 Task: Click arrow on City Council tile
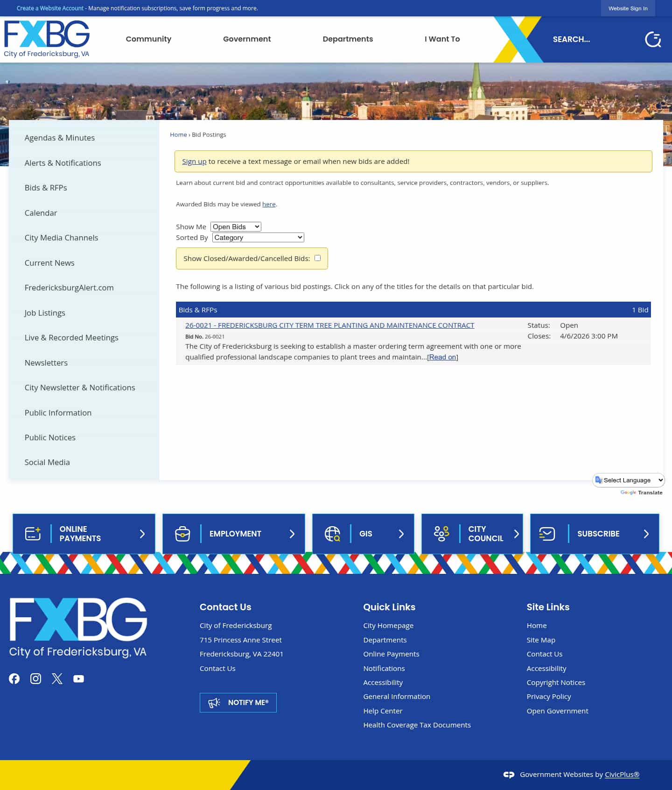[x=517, y=534]
